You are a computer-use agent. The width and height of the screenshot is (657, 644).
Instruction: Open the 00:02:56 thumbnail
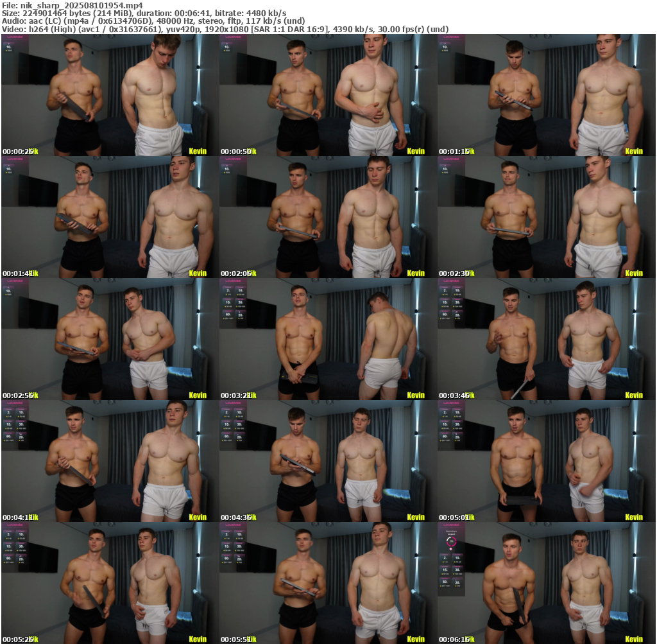pyautogui.click(x=109, y=339)
